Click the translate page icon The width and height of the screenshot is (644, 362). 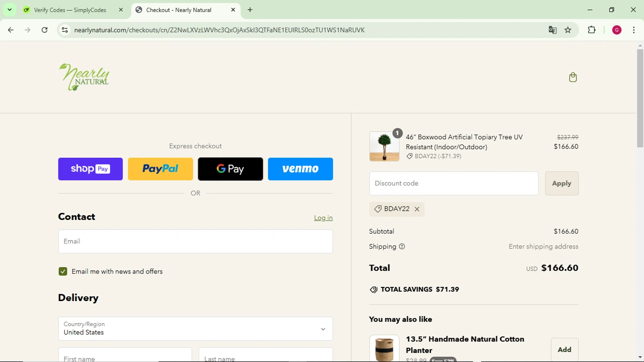click(553, 30)
